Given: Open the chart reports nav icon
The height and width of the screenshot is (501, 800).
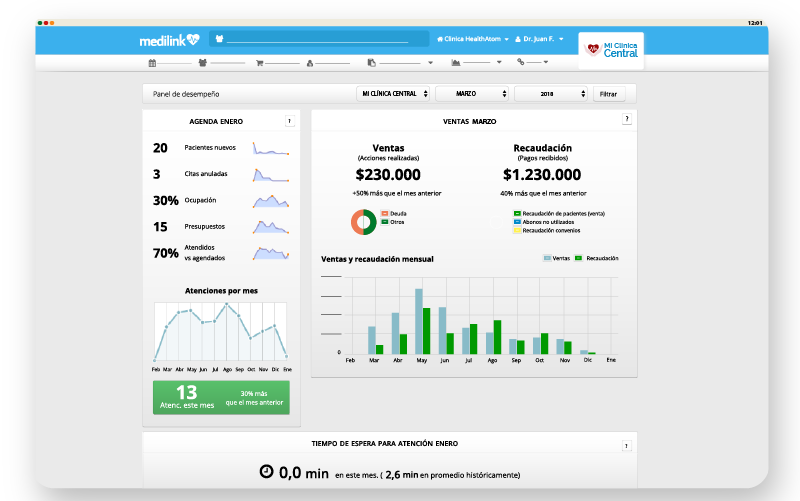Looking at the screenshot, I should (x=456, y=62).
